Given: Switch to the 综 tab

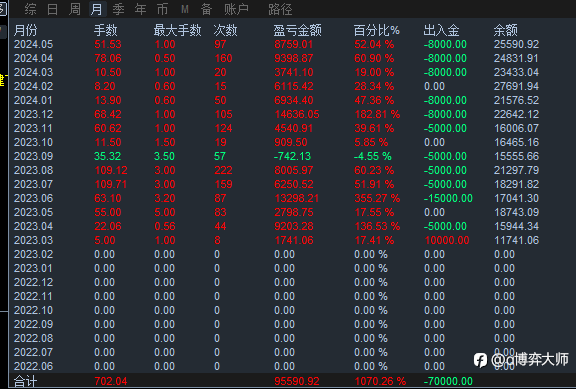Looking at the screenshot, I should (30, 9).
